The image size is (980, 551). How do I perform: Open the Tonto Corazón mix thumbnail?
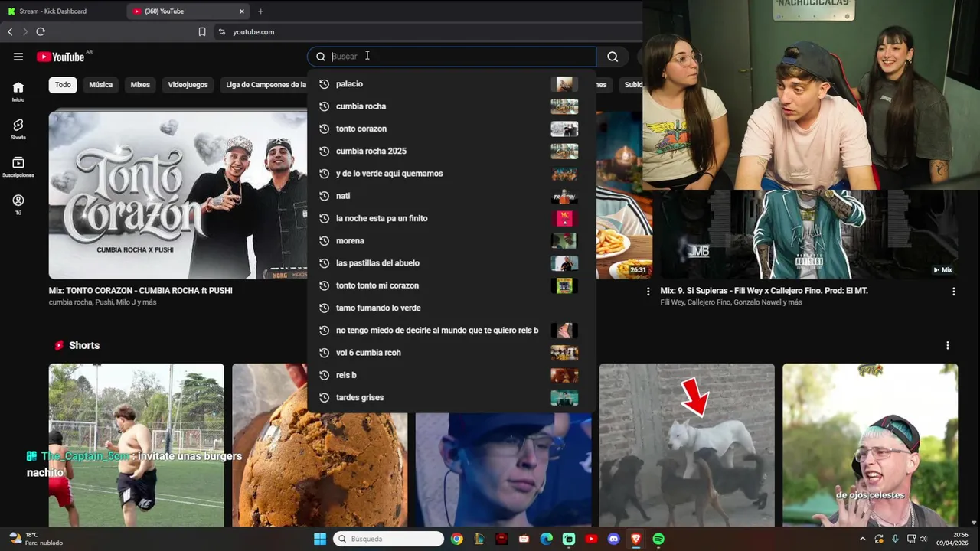tap(178, 195)
